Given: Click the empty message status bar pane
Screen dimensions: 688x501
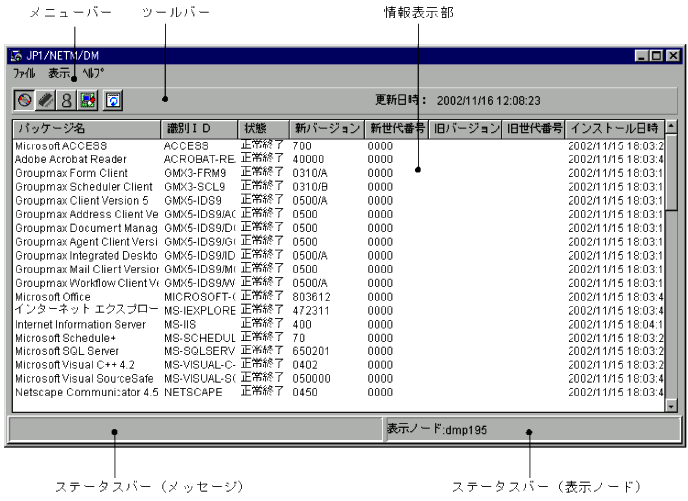Looking at the screenshot, I should pyautogui.click(x=195, y=429).
